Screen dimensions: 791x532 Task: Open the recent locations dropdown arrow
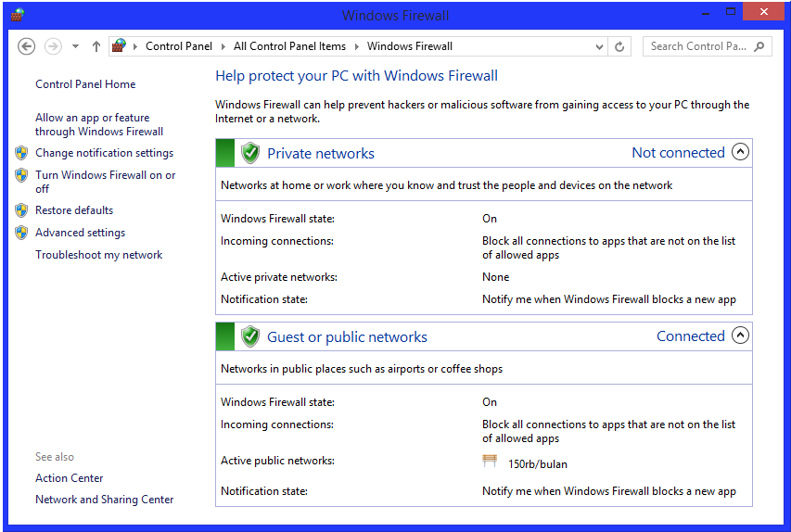(x=75, y=46)
